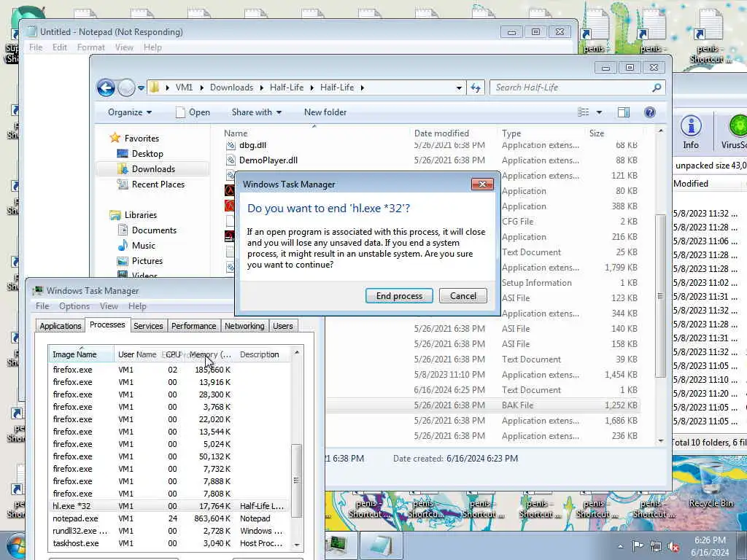Click Explorer forward navigation arrow
Viewport: 747px width, 560px height.
[126, 87]
